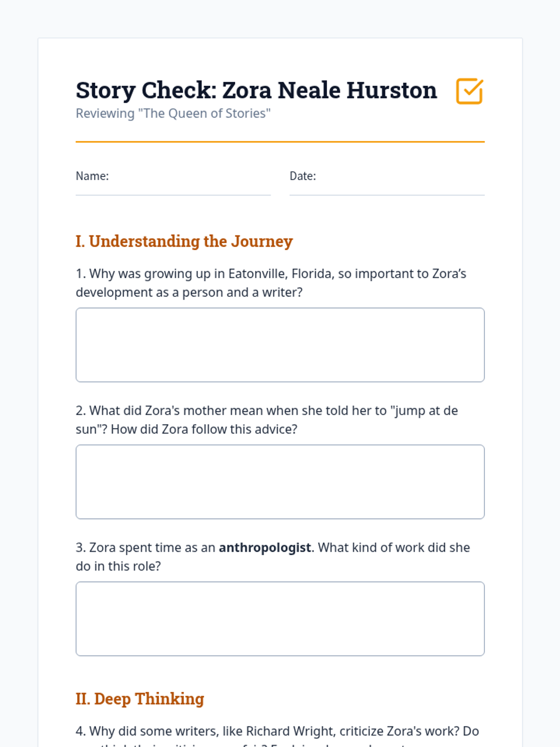
Task: Click the orange checkmark icon in header
Action: pos(469,91)
